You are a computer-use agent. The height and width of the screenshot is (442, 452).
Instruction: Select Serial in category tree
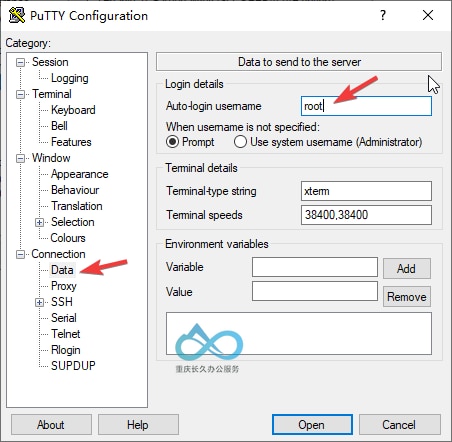click(64, 318)
